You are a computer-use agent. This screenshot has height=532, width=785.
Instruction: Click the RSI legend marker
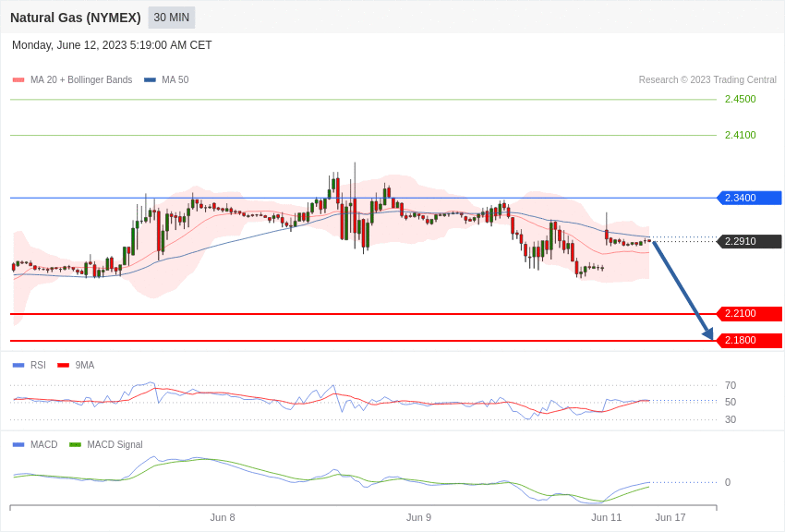click(18, 366)
